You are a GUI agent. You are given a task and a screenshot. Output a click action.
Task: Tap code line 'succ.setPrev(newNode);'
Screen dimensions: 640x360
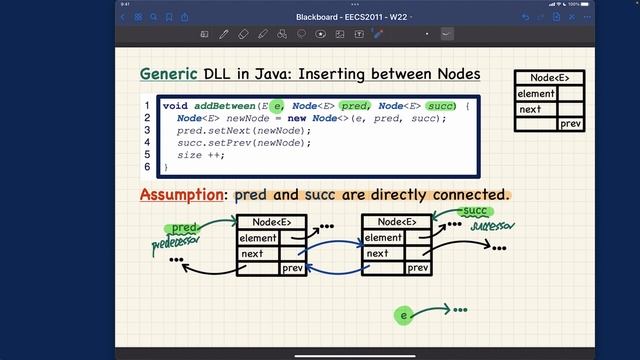point(244,143)
